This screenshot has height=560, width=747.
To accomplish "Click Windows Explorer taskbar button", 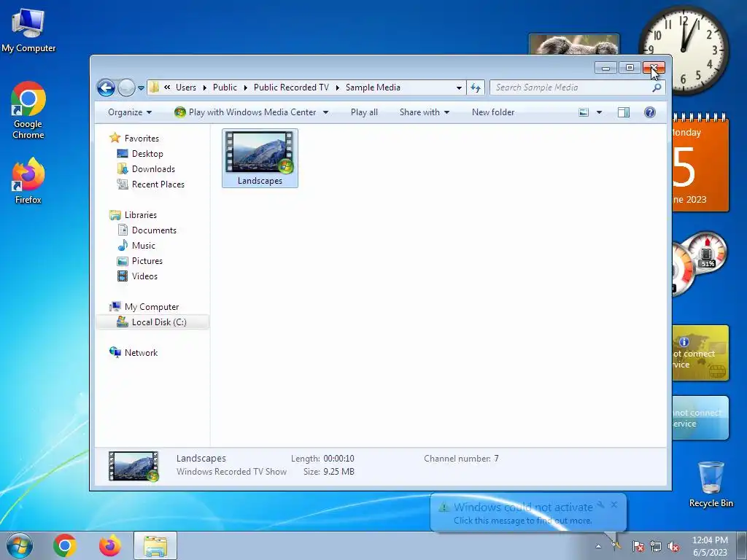I will [155, 545].
